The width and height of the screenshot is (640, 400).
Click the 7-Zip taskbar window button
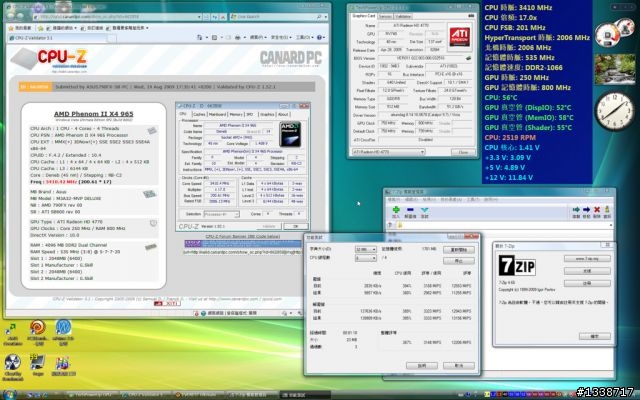[x=252, y=395]
